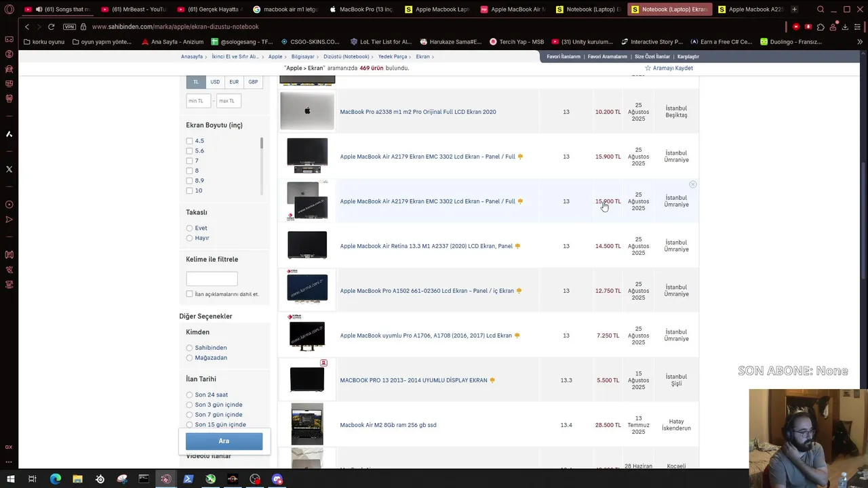Click the Aramayı Kaydet link

point(673,68)
